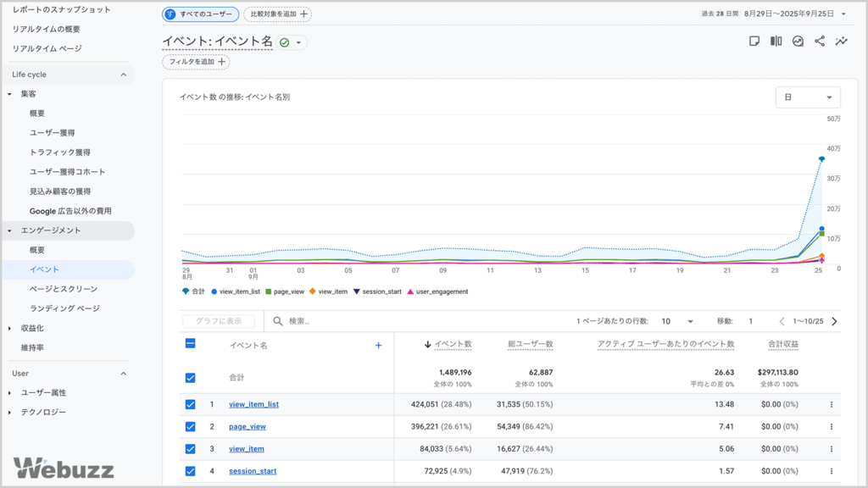Toggle the select-all checkbox in table header
Screen dimensions: 868x488
[x=190, y=344]
